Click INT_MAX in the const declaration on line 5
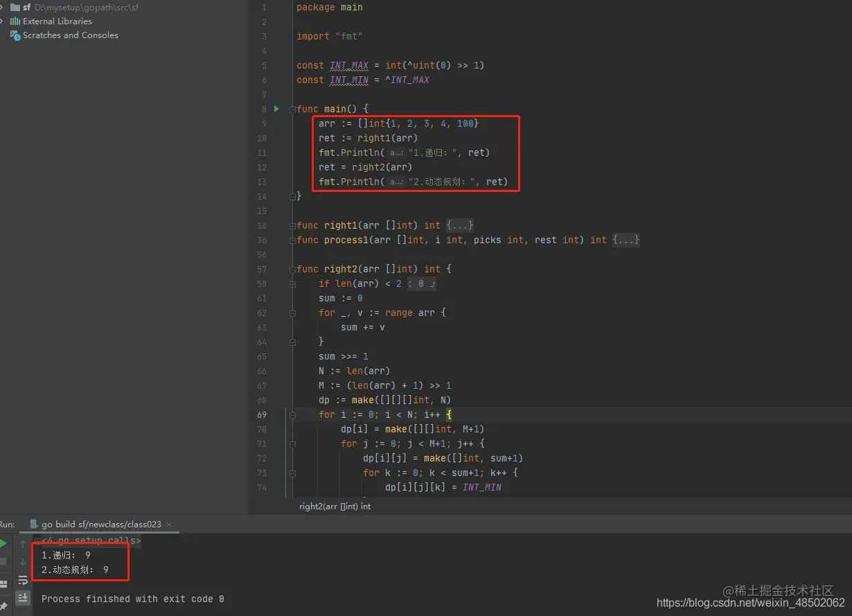852x616 pixels. point(349,65)
